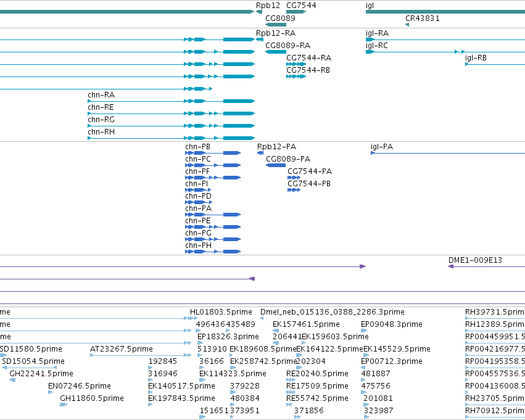Viewport: 525px width, 420px height.
Task: Select the chn-RE transcript label
Action: coord(101,107)
